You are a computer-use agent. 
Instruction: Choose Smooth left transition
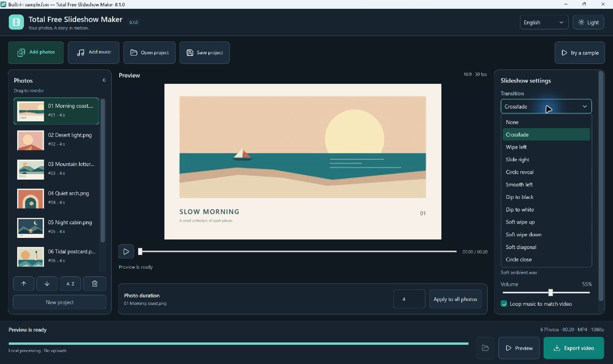point(546,184)
